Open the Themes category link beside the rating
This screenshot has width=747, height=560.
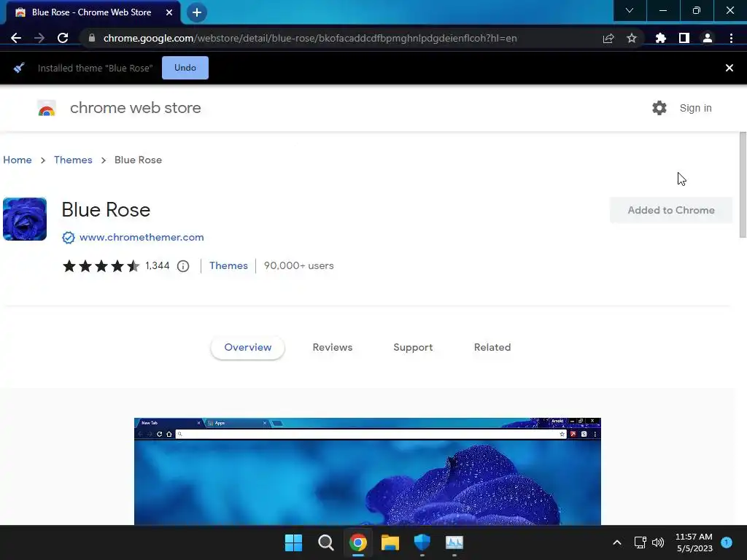[x=228, y=265]
